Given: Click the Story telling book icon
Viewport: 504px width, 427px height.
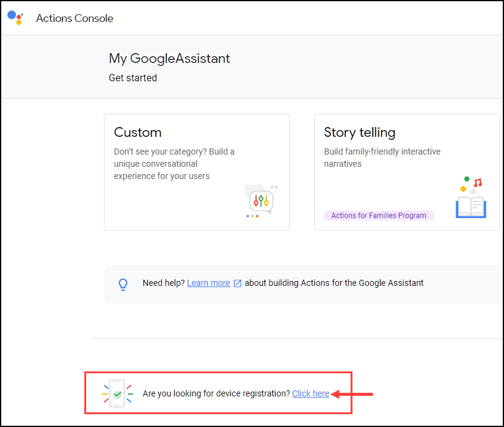Looking at the screenshot, I should pyautogui.click(x=471, y=197).
